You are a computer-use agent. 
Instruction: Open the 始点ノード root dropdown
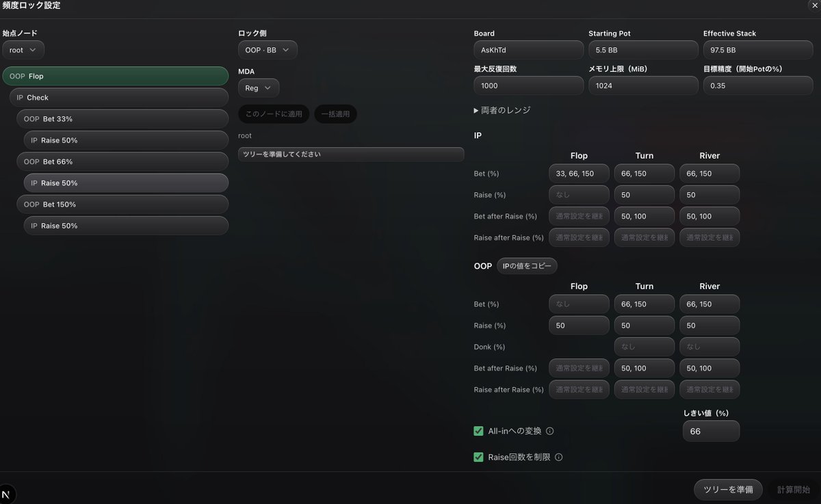[x=23, y=50]
